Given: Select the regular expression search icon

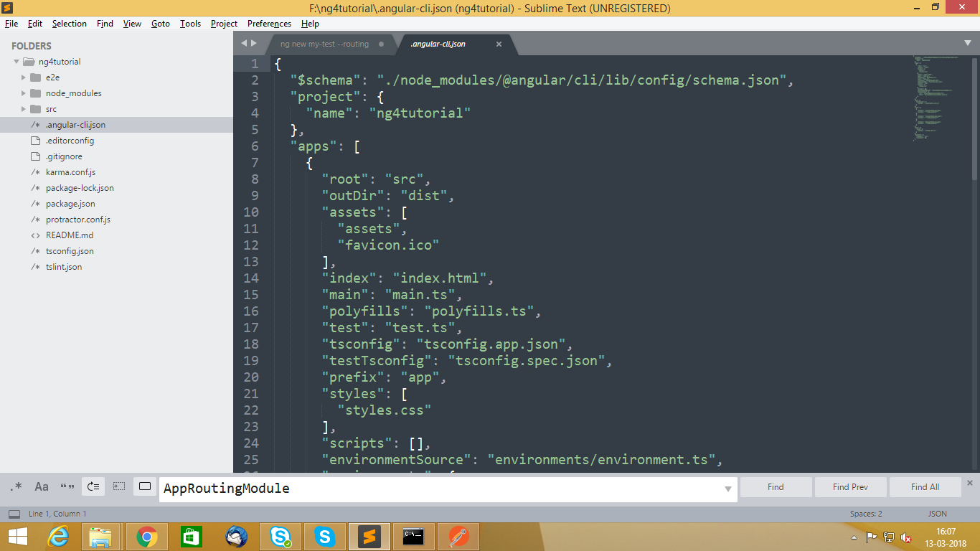Looking at the screenshot, I should pyautogui.click(x=16, y=486).
